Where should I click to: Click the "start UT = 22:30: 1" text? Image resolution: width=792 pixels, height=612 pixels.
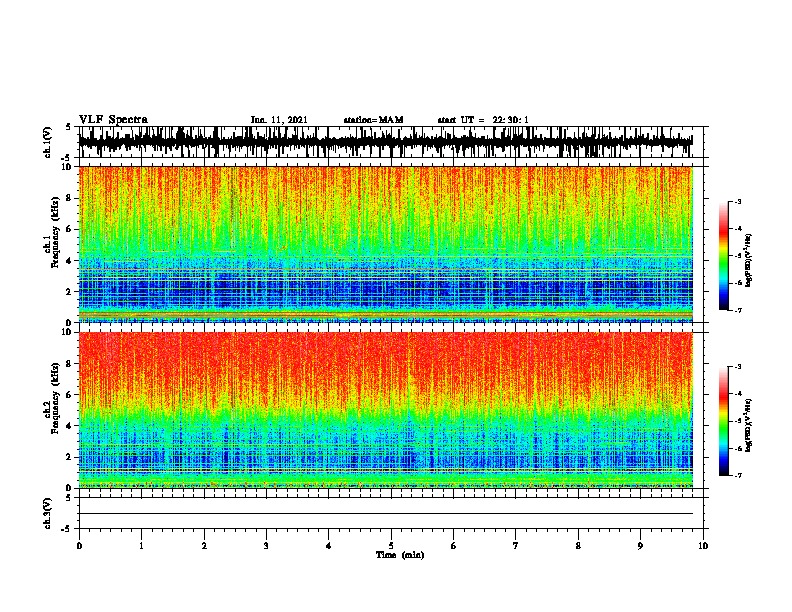pyautogui.click(x=483, y=120)
